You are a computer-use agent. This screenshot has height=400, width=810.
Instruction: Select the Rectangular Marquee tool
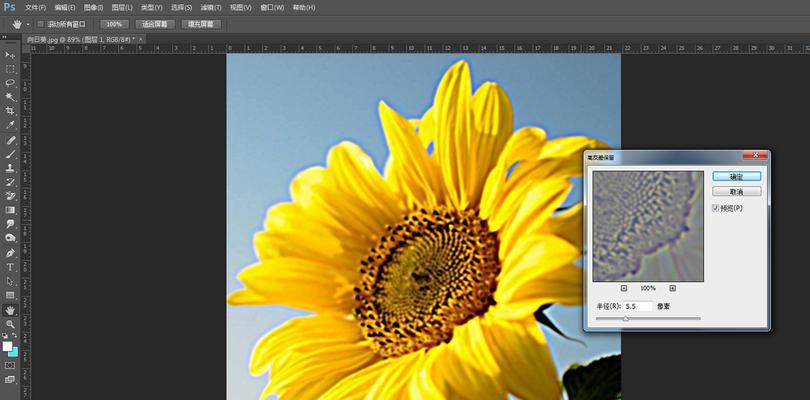coord(10,69)
